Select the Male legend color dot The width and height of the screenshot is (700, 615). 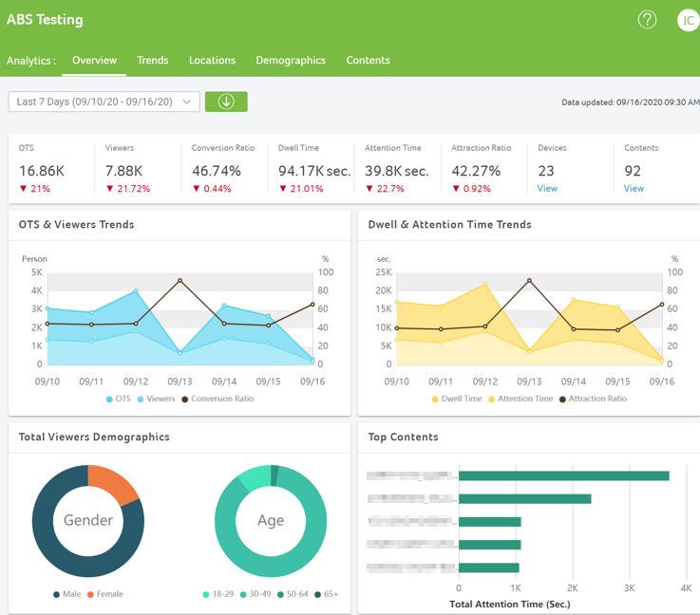(56, 594)
